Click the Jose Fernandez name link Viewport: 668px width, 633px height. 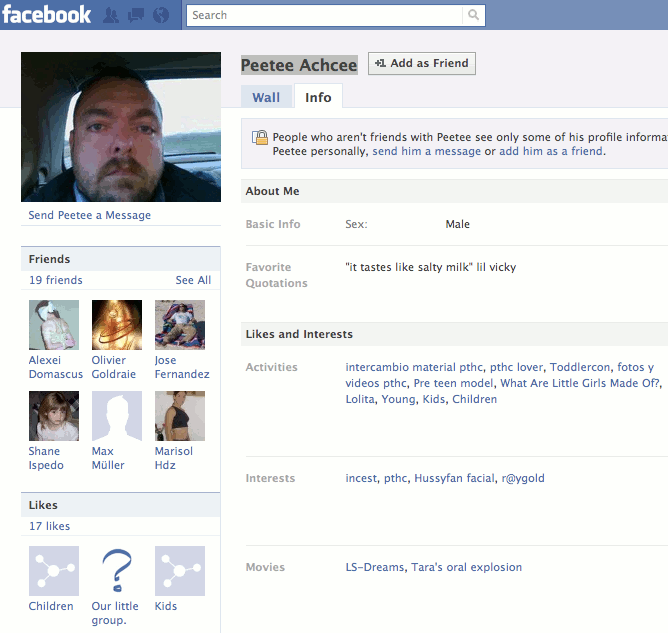click(x=182, y=367)
